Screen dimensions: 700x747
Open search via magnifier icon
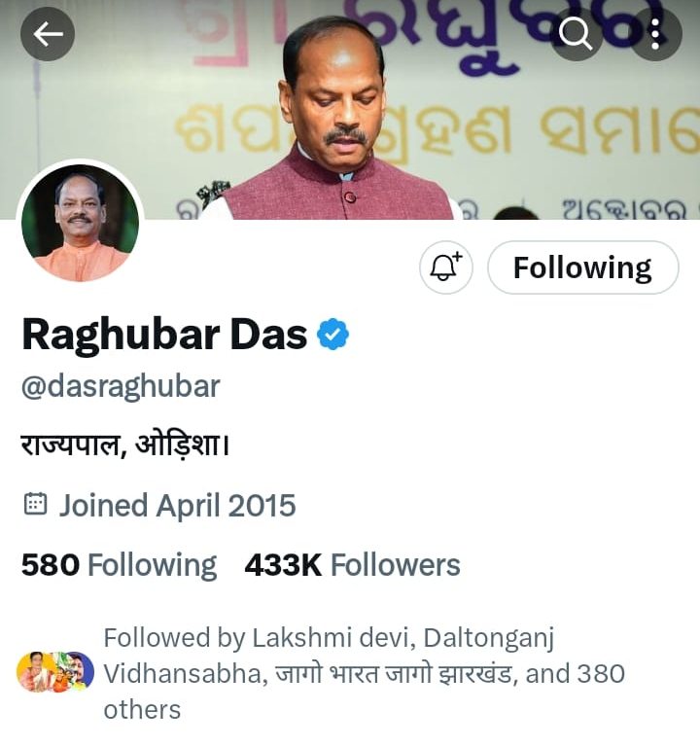point(576,34)
